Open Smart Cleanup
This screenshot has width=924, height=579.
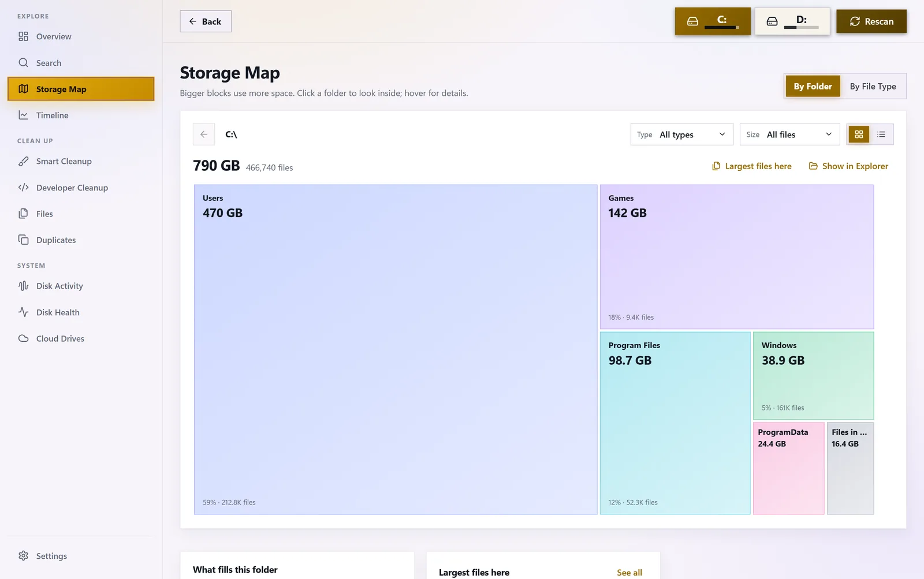click(81, 161)
